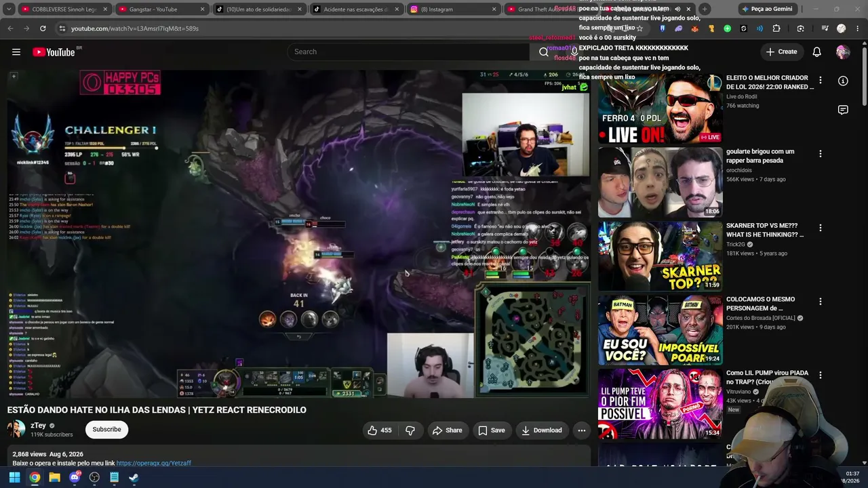Open the 'SKARNER TOP VS ME???' video title
The height and width of the screenshot is (488, 868).
tap(765, 230)
